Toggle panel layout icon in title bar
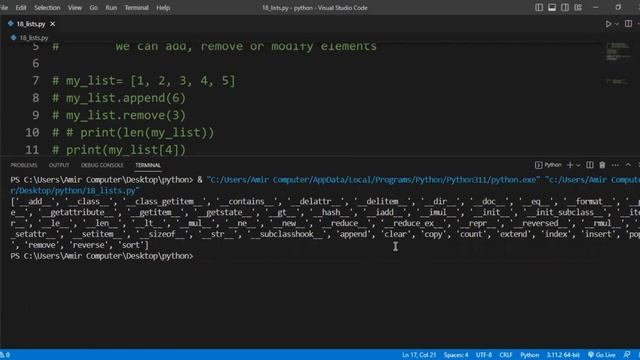The width and height of the screenshot is (640, 360). pos(552,7)
